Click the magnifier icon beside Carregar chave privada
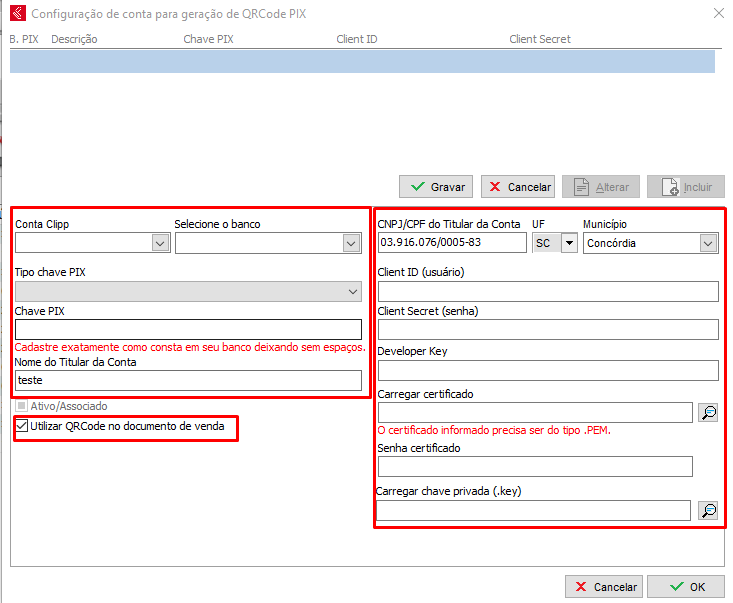The height and width of the screenshot is (603, 733). tap(708, 510)
